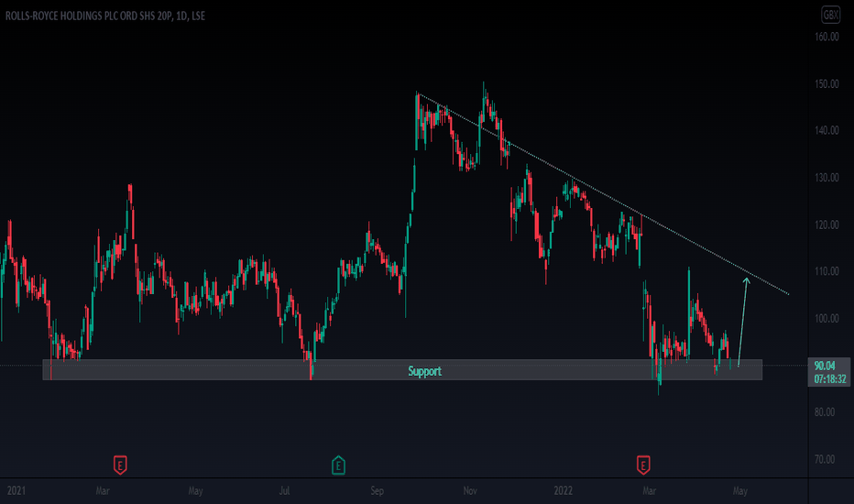
Task: Select the Support zone label
Action: [425, 371]
